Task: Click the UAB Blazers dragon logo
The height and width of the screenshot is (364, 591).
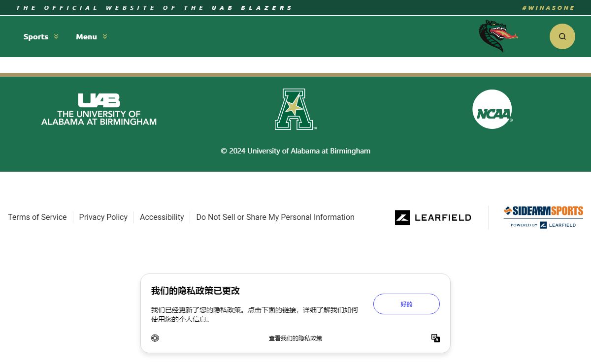Action: [x=498, y=36]
